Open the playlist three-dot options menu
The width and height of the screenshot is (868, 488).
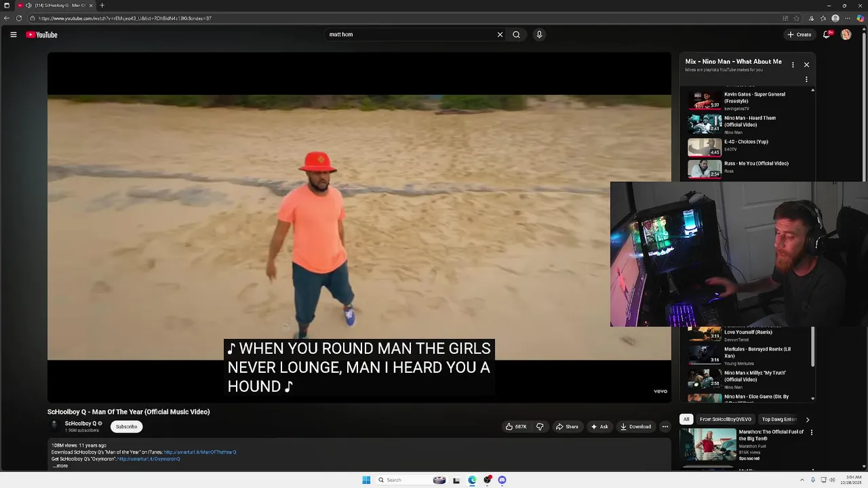click(x=806, y=79)
